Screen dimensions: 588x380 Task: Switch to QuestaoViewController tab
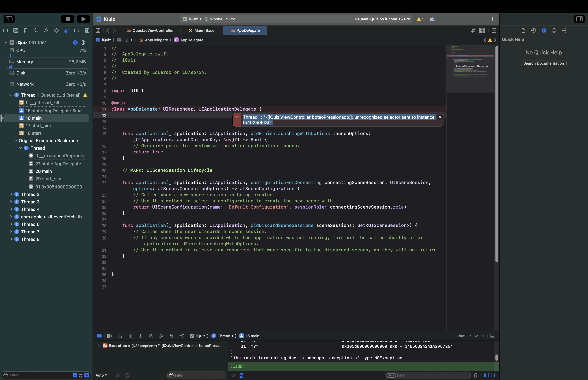pyautogui.click(x=150, y=30)
